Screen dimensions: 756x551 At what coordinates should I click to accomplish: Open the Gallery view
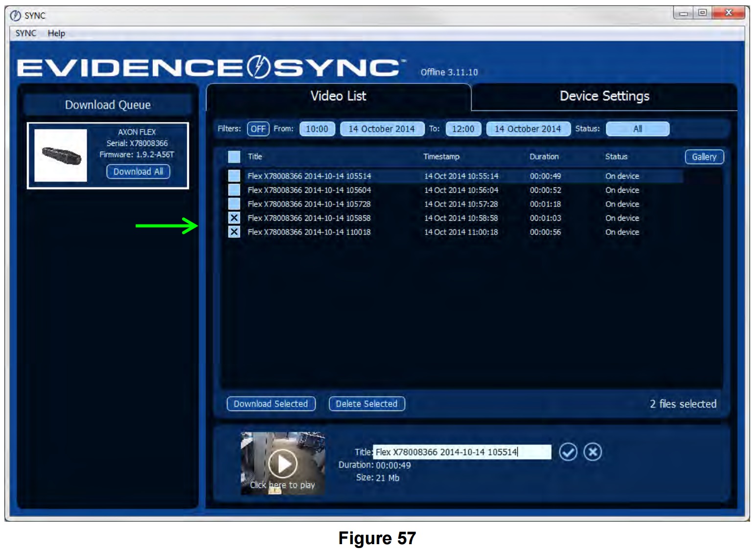(704, 157)
